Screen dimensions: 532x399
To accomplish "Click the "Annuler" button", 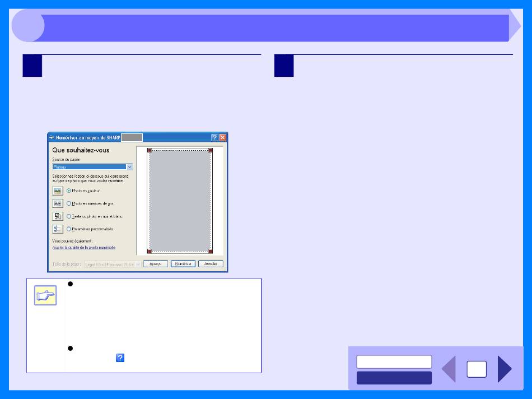I will [211, 264].
